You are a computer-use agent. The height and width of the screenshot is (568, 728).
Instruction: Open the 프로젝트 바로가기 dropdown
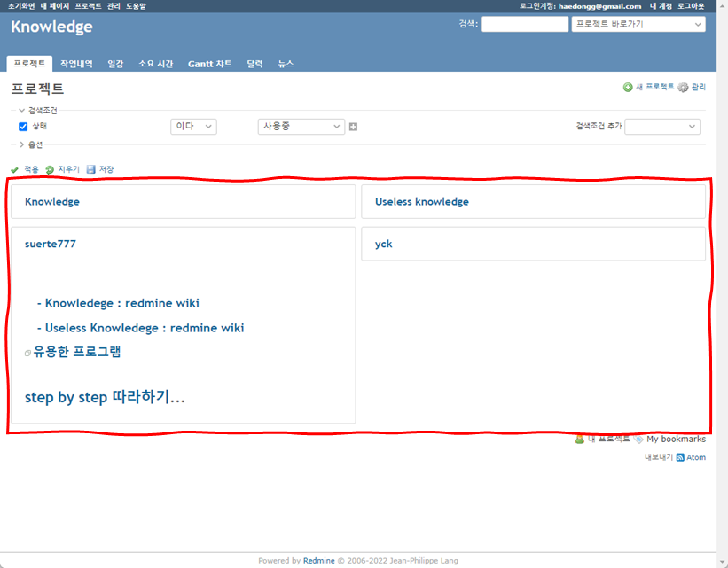(x=638, y=24)
